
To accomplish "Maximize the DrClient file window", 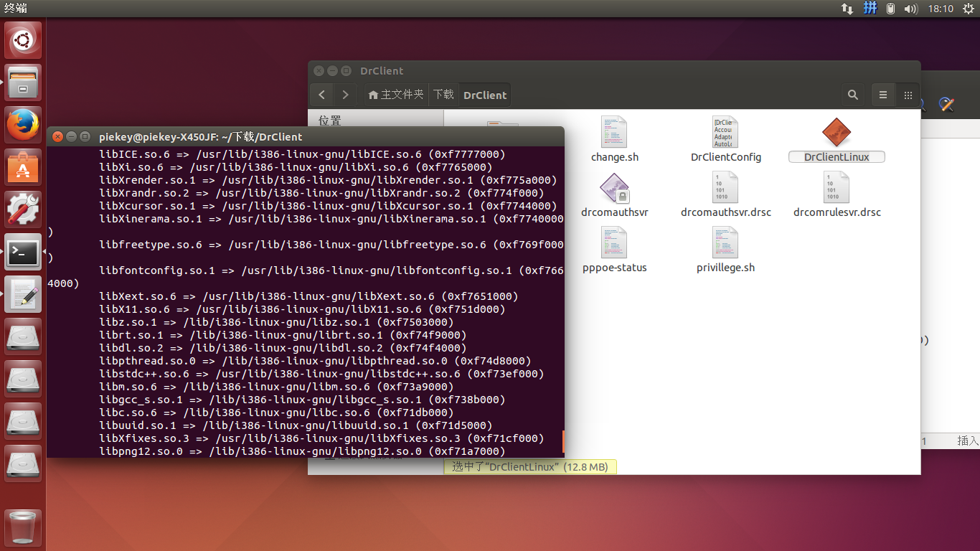I will [346, 71].
